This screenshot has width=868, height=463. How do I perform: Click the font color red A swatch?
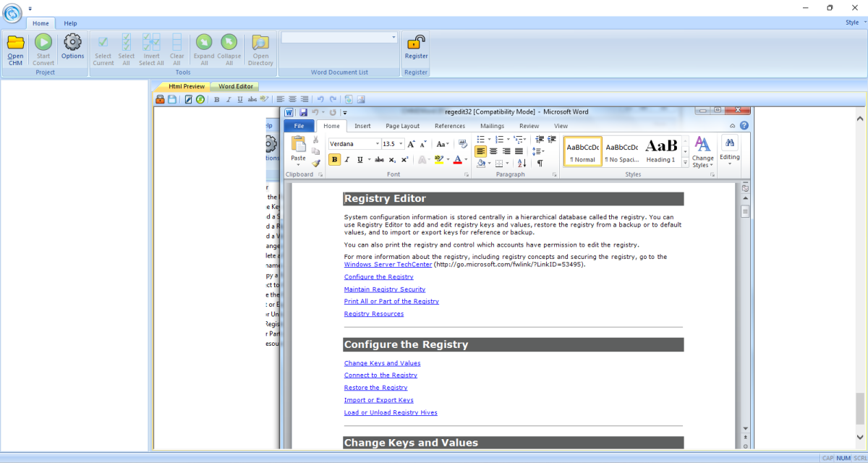(x=456, y=160)
